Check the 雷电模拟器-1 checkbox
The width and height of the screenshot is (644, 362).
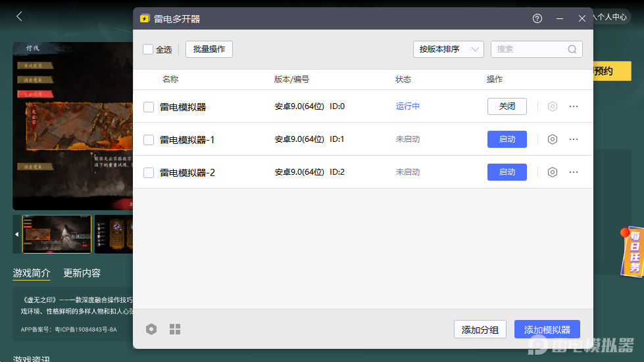[x=149, y=140]
